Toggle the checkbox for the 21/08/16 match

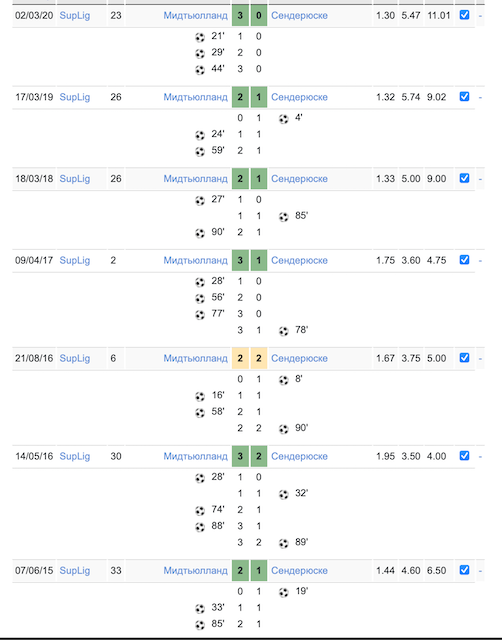click(464, 358)
